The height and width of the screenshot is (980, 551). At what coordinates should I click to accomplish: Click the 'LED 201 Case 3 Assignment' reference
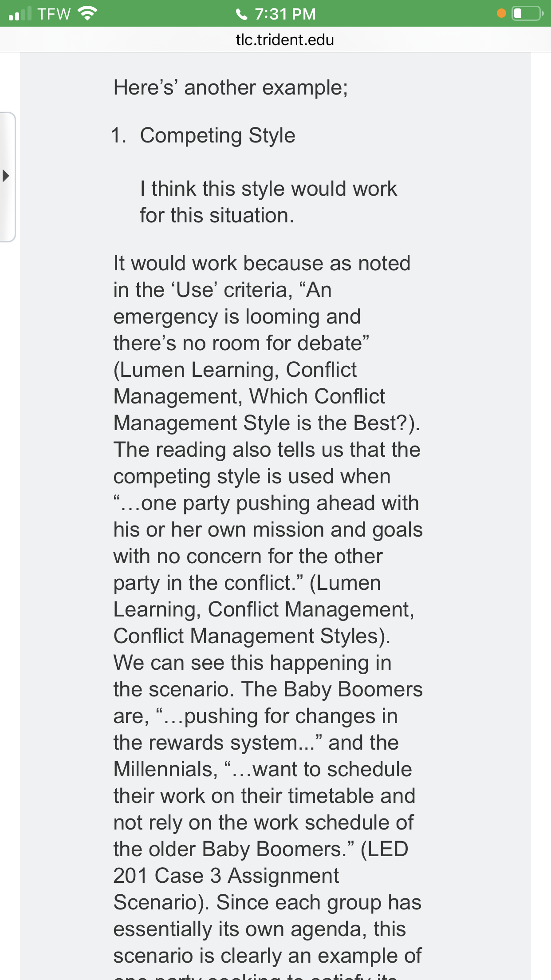[261, 862]
